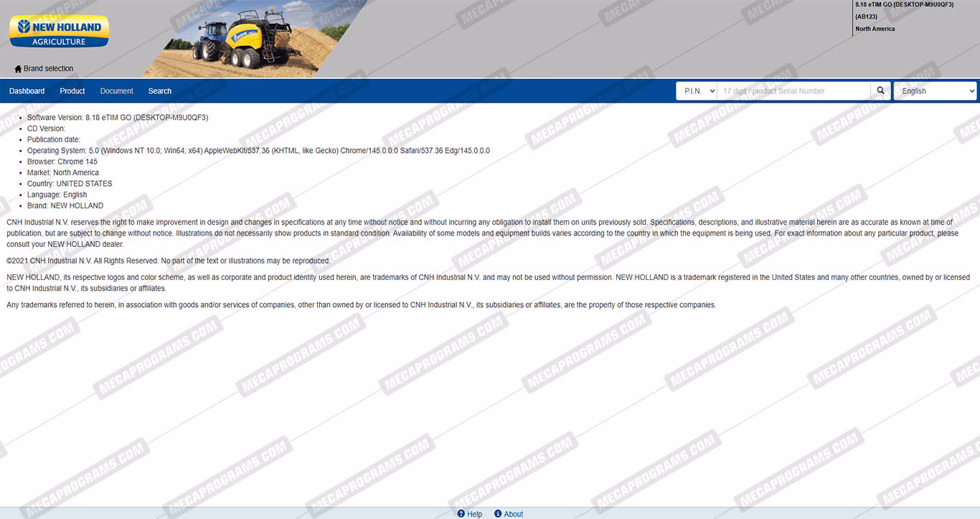This screenshot has height=519, width=980.
Task: Click the About info circle icon
Action: (x=498, y=514)
